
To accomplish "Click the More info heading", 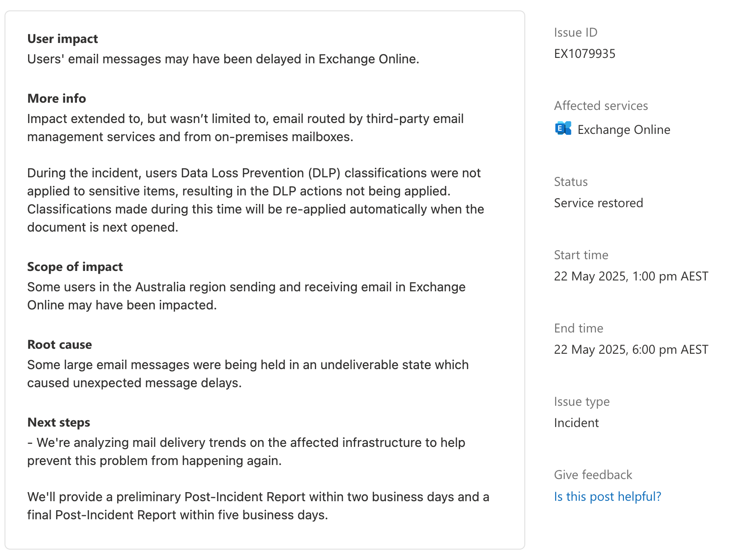I will click(57, 99).
